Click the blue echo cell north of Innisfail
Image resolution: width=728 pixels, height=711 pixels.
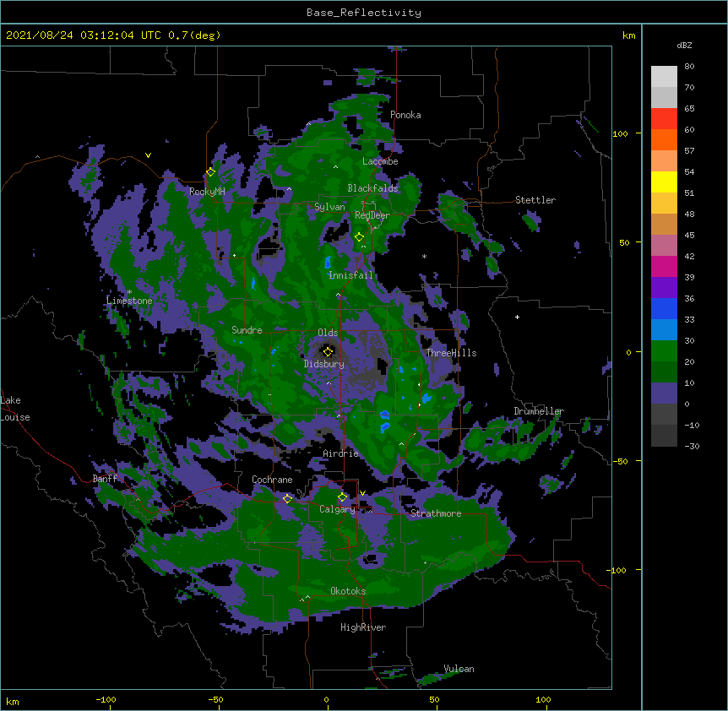[328, 263]
